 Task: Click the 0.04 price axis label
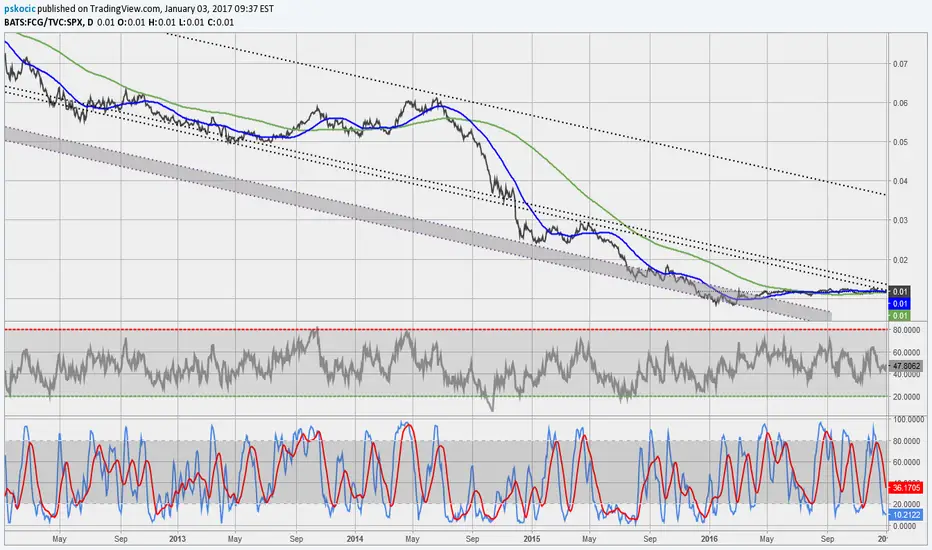coord(900,181)
